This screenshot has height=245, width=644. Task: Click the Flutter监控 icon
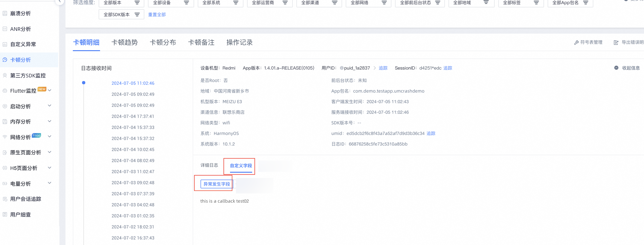(x=5, y=91)
